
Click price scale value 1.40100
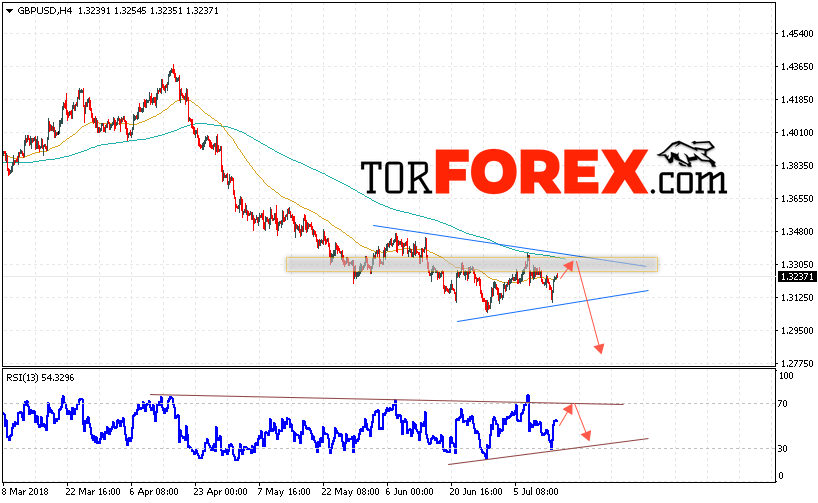(797, 133)
